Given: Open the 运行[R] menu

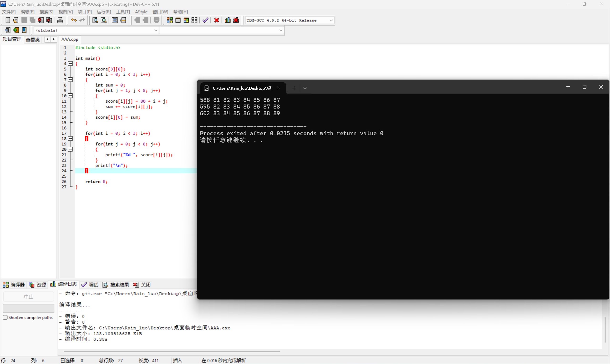Looking at the screenshot, I should click(x=104, y=12).
